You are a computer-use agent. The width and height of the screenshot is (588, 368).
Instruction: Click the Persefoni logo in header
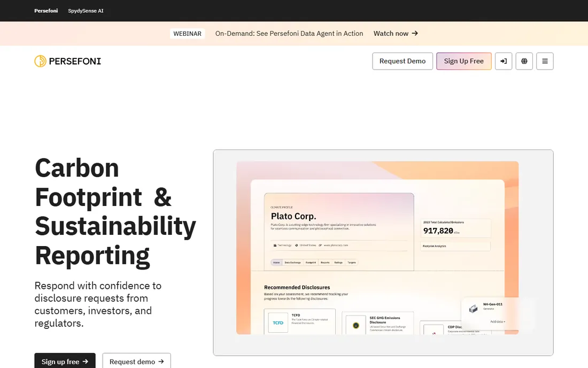pos(67,61)
